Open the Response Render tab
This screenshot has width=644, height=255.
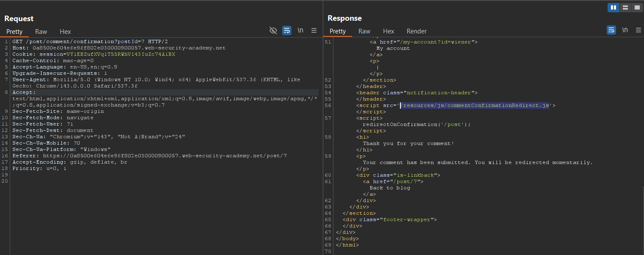[x=416, y=31]
